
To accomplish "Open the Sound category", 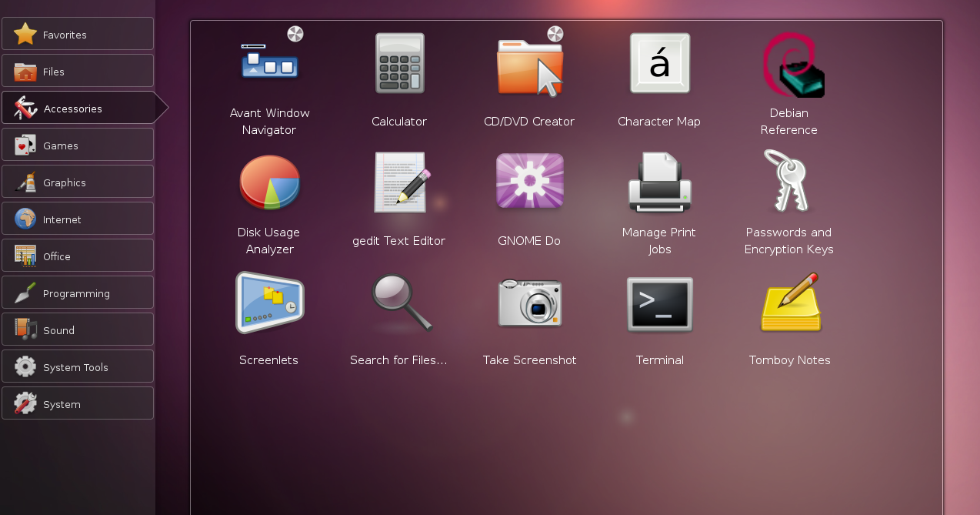I will [78, 329].
